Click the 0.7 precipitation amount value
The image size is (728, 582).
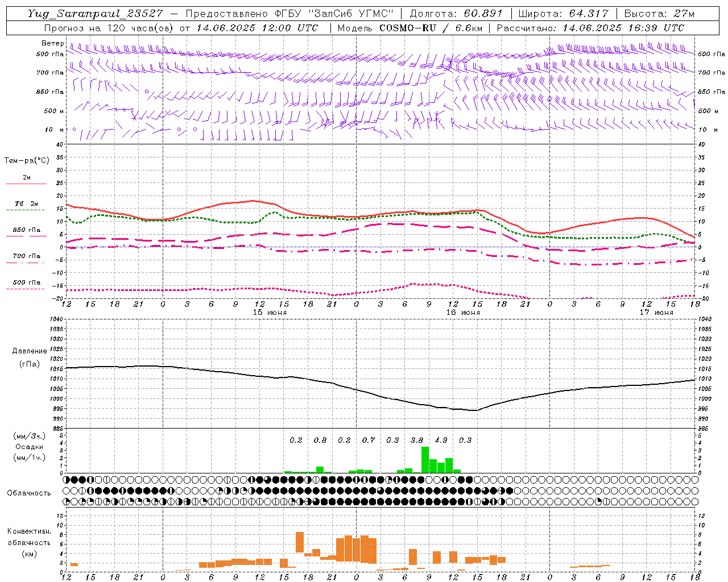tap(369, 440)
